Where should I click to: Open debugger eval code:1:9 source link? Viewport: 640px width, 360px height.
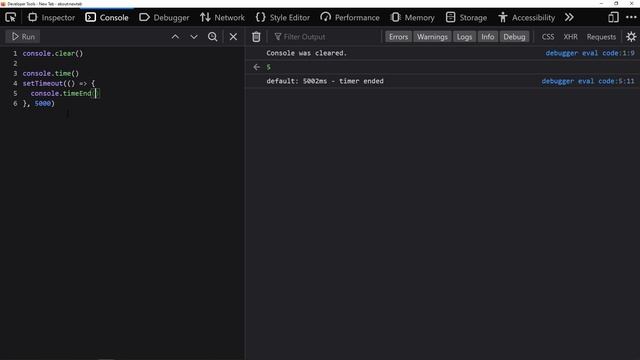pos(590,53)
